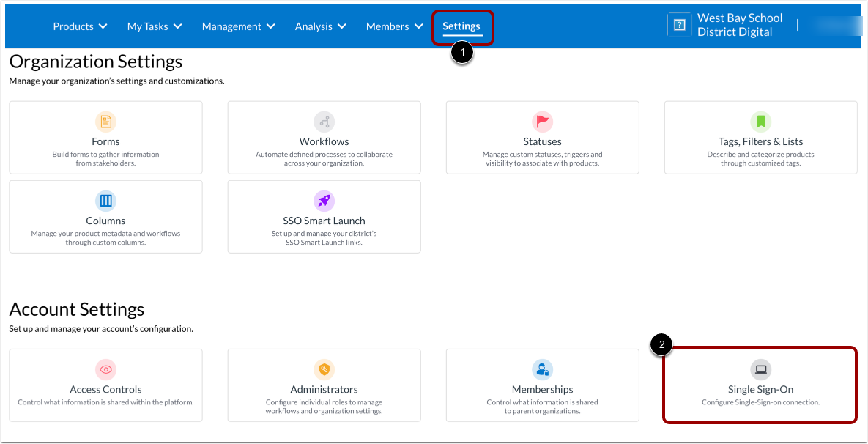Select the Workflows flowchart icon
The image size is (868, 444).
tap(324, 122)
